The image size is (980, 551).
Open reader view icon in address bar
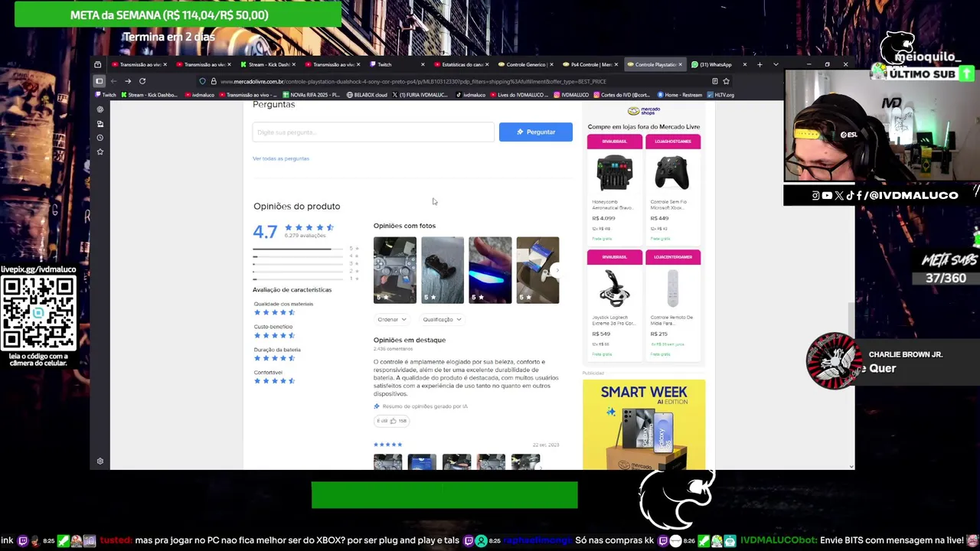tap(714, 81)
